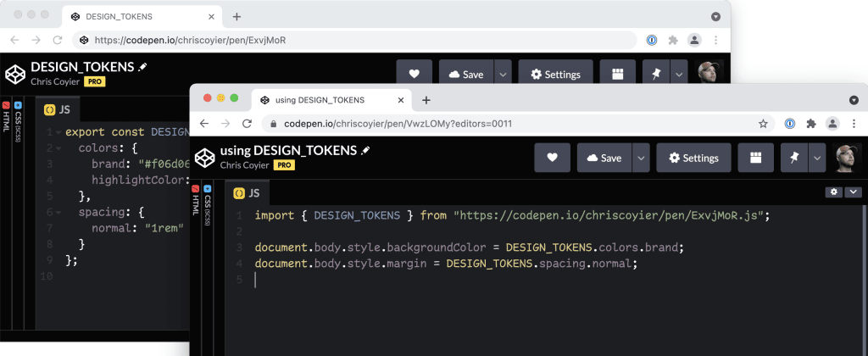Expand pin dropdown chevron in front window
Viewport: 868px width, 356px height.
817,158
